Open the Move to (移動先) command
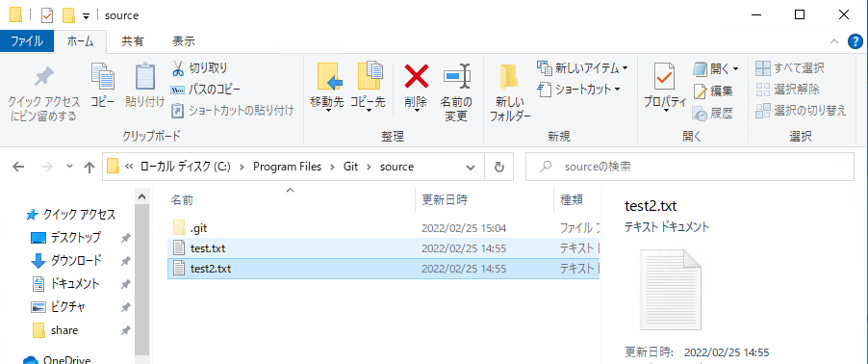Viewport: 868px width, 364px height. click(327, 87)
